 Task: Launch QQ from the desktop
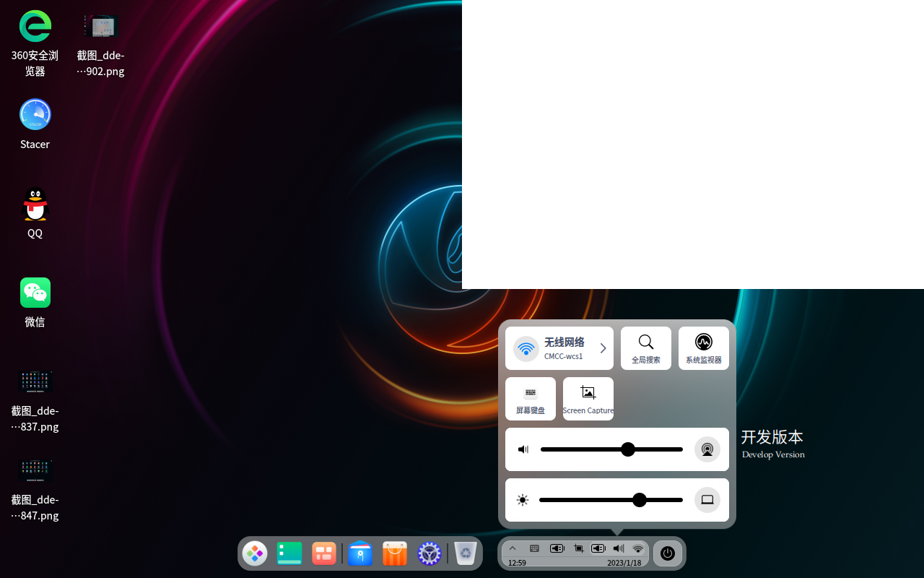(x=35, y=203)
